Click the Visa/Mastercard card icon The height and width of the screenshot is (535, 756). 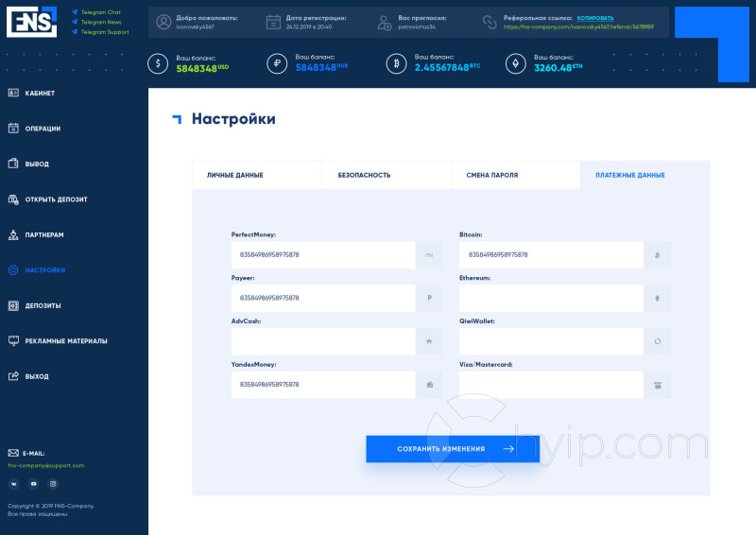(x=657, y=385)
